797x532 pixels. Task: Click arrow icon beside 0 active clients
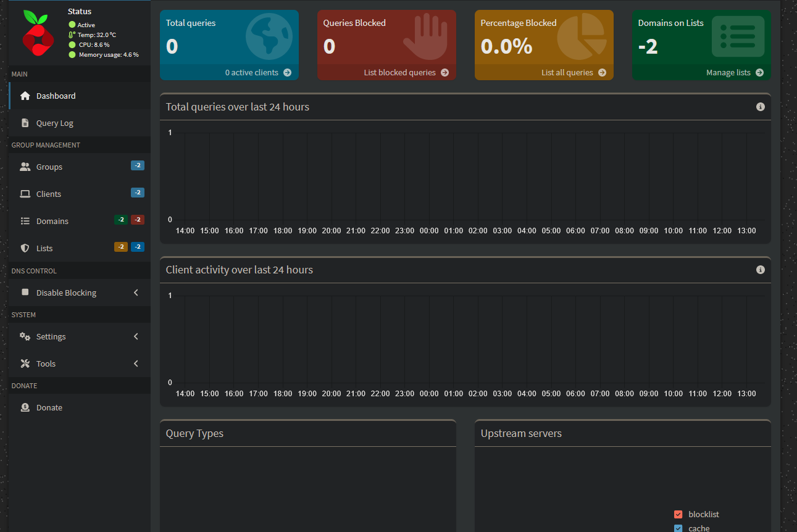coord(288,72)
